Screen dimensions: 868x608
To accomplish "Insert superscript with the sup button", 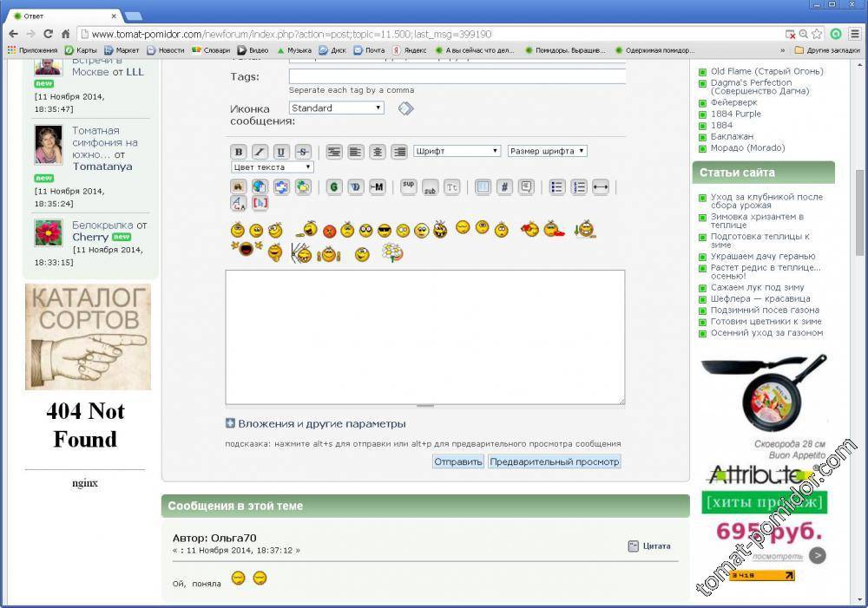I will [x=408, y=186].
